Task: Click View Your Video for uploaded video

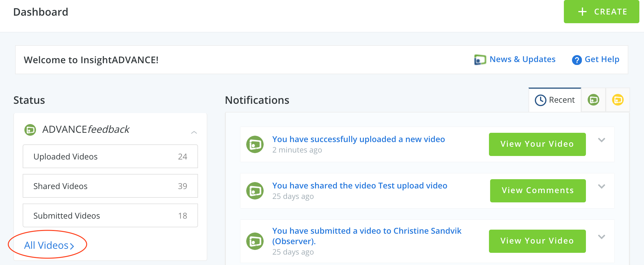Action: (537, 144)
